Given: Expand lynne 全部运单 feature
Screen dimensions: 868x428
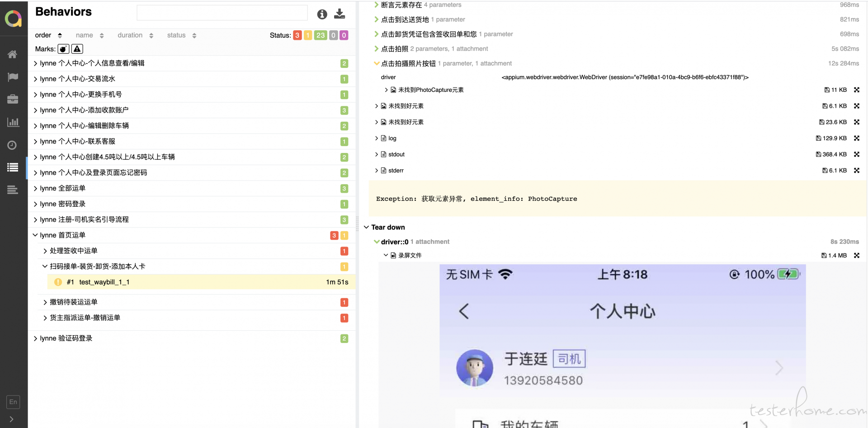Looking at the screenshot, I should click(192, 189).
